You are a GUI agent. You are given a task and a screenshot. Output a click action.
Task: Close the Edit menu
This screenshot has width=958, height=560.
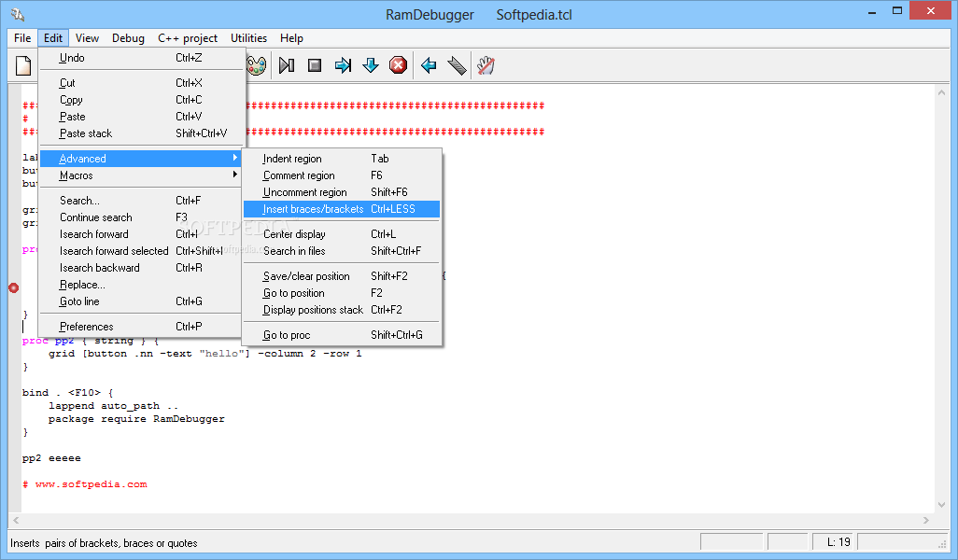click(x=53, y=38)
